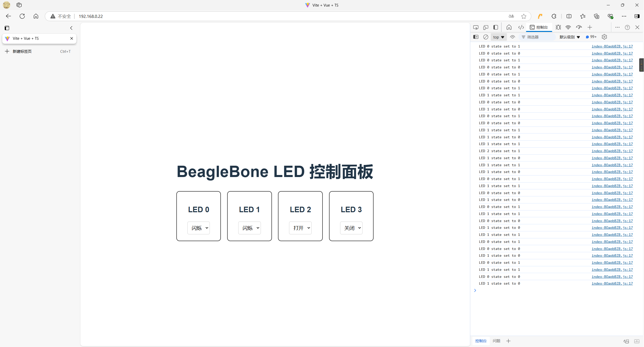
Task: Open tab actions menu in vertical tabs
Action: tap(7, 28)
